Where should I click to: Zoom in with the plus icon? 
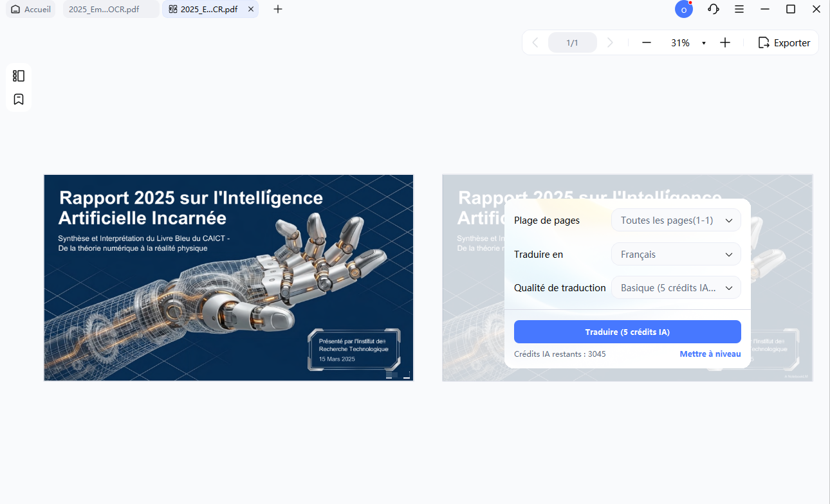click(725, 42)
